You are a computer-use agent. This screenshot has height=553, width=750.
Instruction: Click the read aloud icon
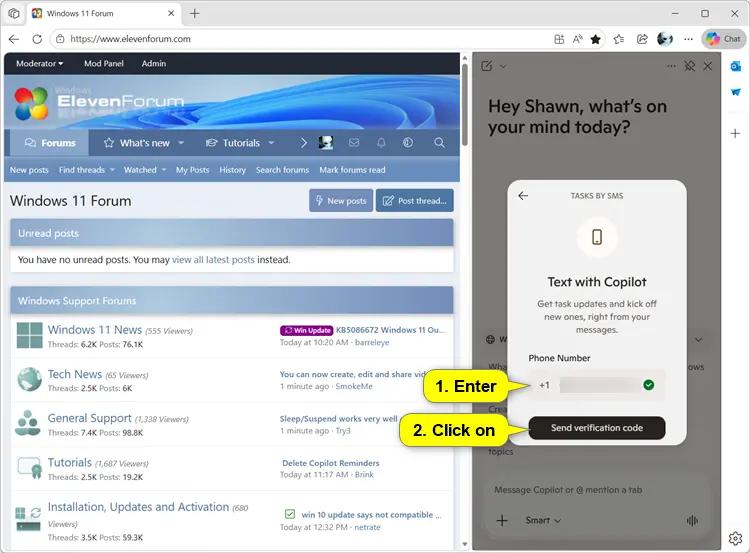(x=577, y=39)
